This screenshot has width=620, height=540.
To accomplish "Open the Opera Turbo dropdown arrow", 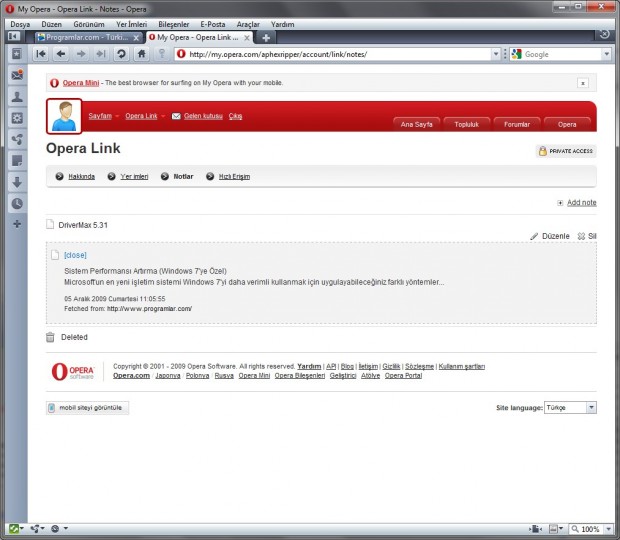I will pyautogui.click(x=66, y=529).
